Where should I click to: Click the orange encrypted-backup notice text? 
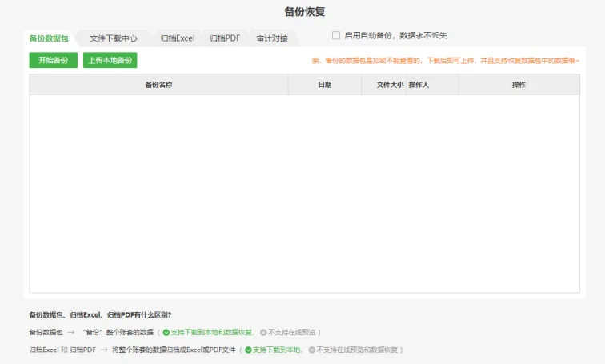446,61
